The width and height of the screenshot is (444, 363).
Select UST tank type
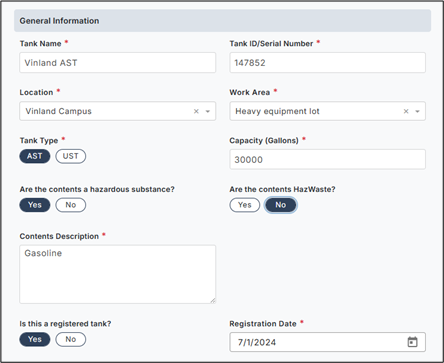click(71, 156)
